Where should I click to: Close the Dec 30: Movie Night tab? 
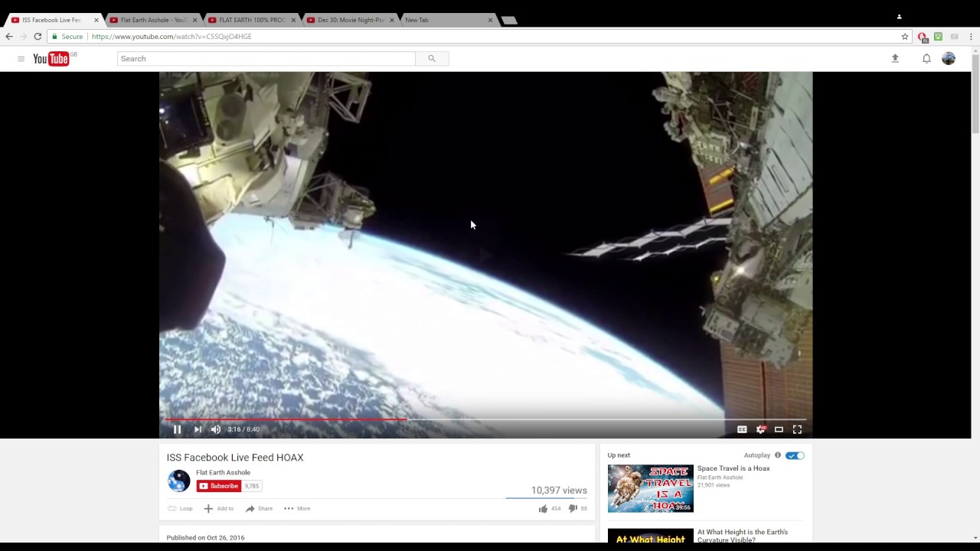[391, 20]
